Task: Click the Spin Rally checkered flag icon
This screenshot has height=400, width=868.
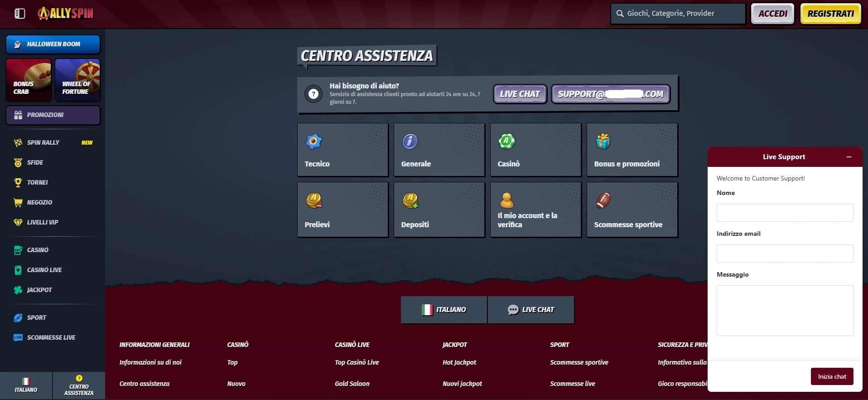Action: click(18, 142)
